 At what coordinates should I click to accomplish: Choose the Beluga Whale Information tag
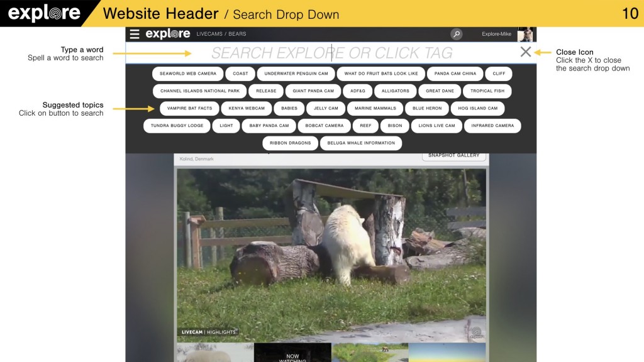[x=361, y=143]
